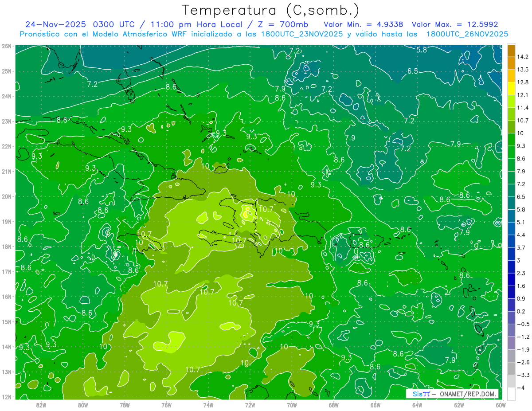
Task: Click the 66W longitude axis label
Action: click(x=376, y=405)
